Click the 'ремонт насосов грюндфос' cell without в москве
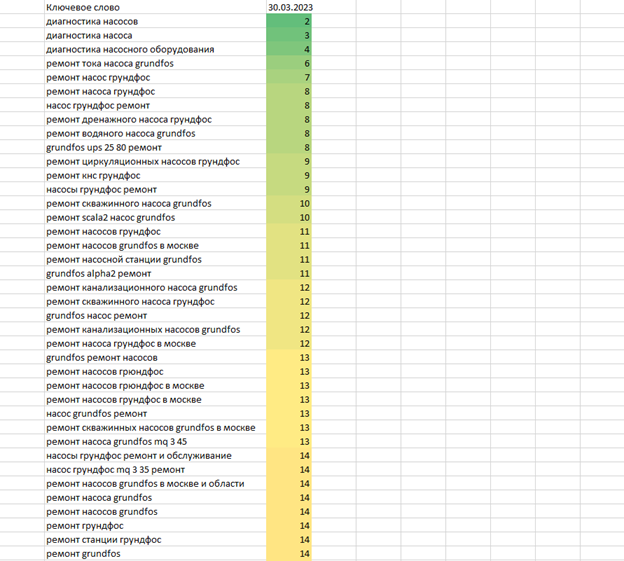624x561 pixels. pyautogui.click(x=155, y=372)
